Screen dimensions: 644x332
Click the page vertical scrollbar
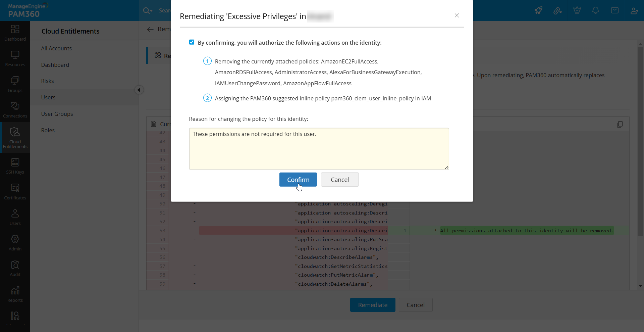640,141
